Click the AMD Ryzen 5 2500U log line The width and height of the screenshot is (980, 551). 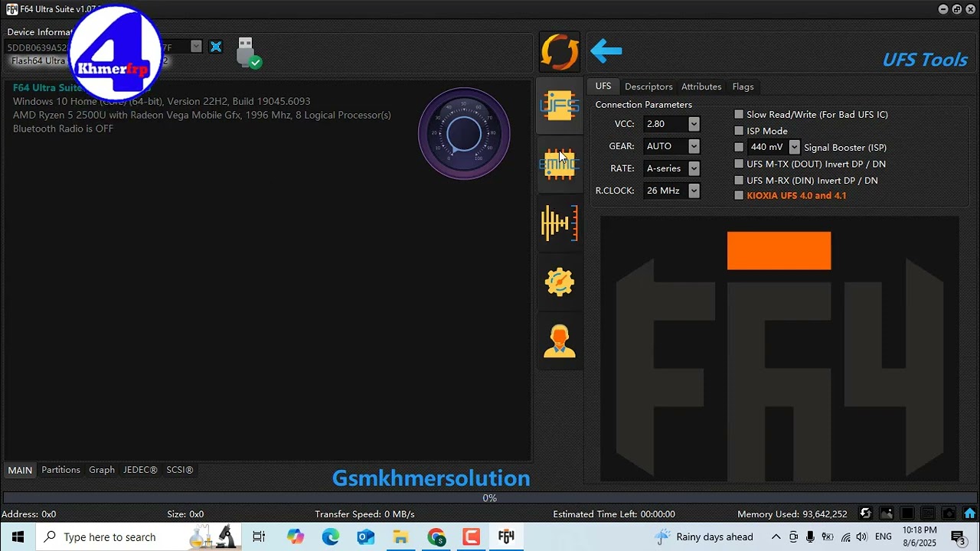tap(201, 115)
